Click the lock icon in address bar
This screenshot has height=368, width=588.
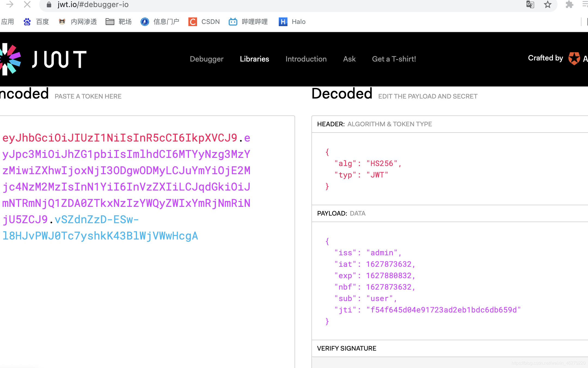pos(49,4)
